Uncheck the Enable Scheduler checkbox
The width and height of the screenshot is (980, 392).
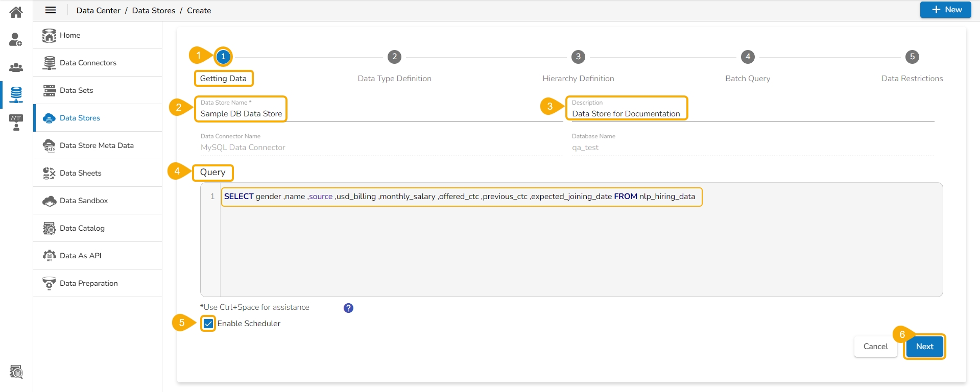[x=208, y=324]
